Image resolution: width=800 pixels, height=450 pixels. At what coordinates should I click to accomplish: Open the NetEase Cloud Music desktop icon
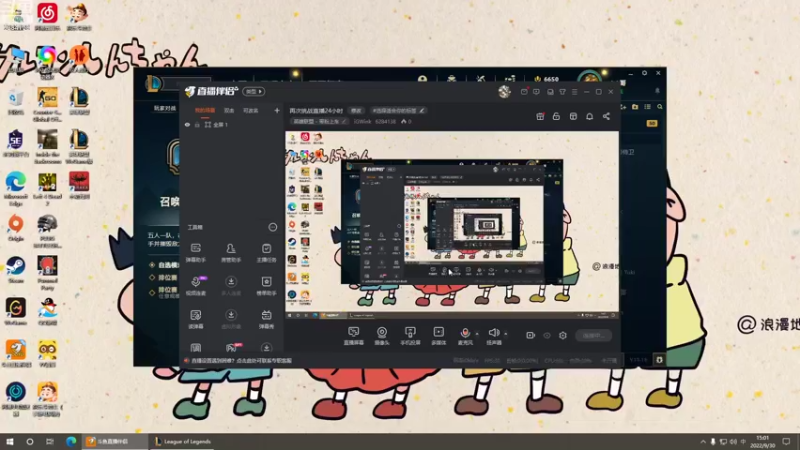click(x=47, y=16)
